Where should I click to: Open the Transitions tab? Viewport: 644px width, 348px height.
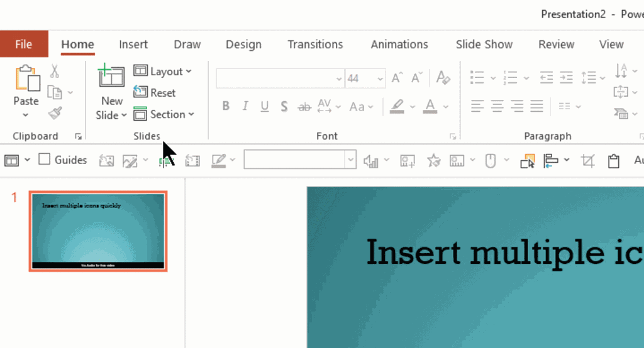pos(315,44)
